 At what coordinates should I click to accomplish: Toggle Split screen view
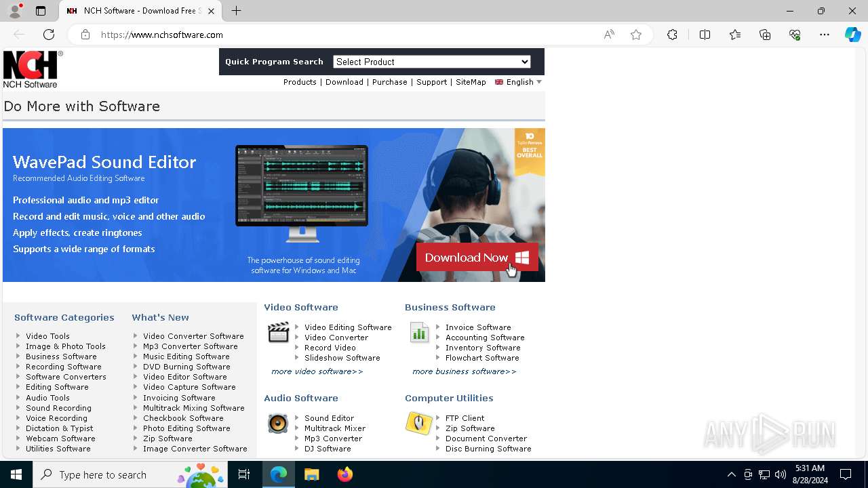click(705, 35)
